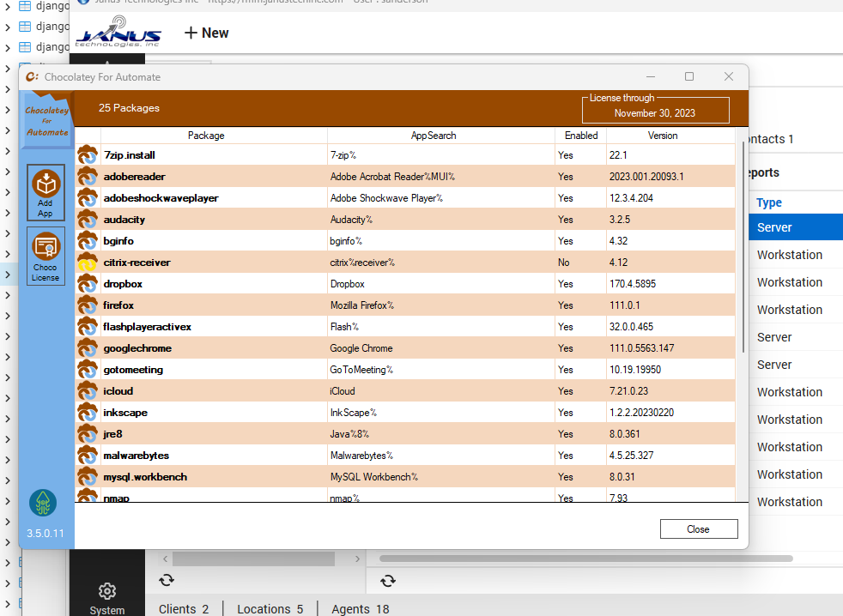Open the System settings gear icon
The width and height of the screenshot is (843, 616).
pyautogui.click(x=106, y=591)
